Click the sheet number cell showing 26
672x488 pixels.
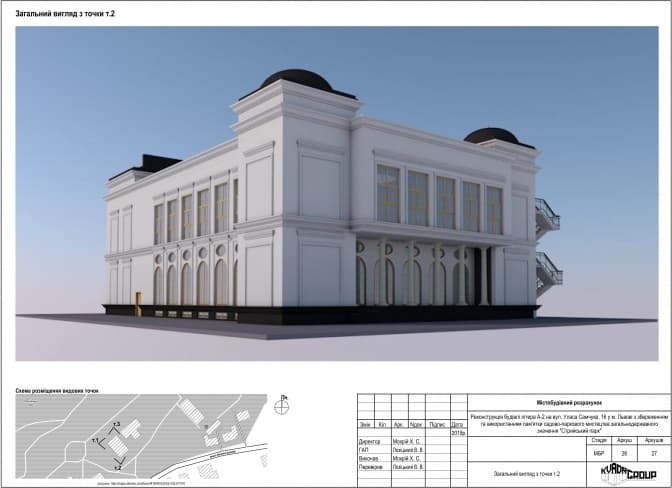(626, 453)
